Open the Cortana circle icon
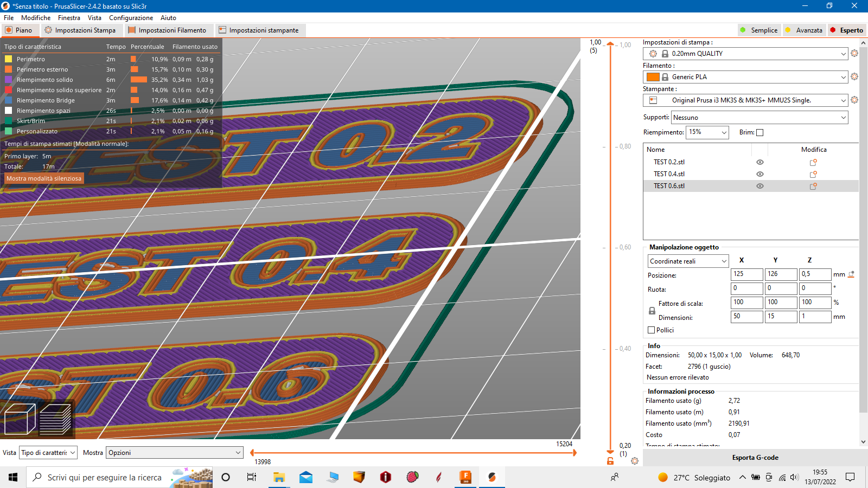 pyautogui.click(x=226, y=477)
